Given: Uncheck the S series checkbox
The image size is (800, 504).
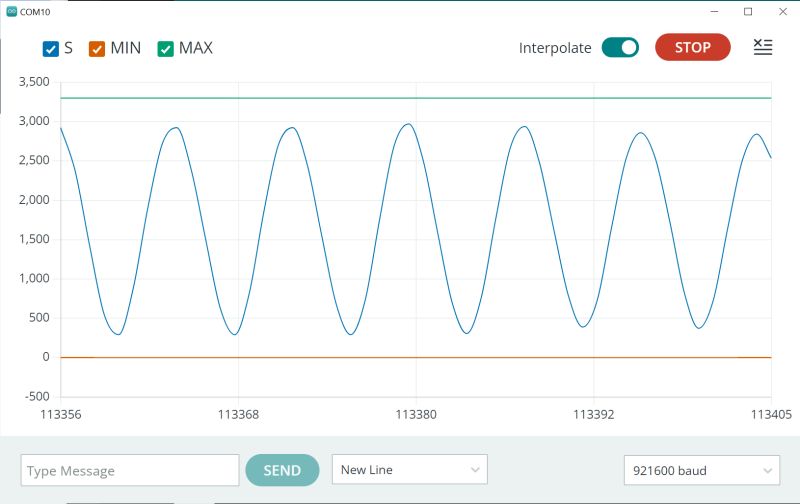Looking at the screenshot, I should pyautogui.click(x=51, y=49).
